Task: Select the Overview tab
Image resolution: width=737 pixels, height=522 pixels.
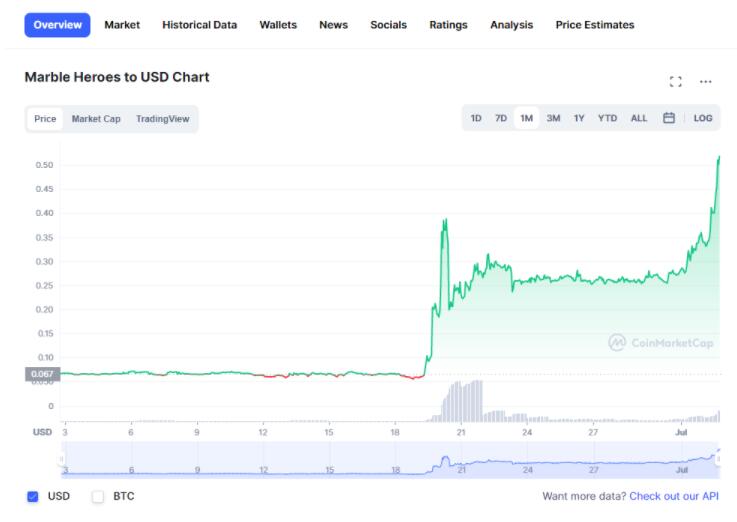Action: [57, 25]
